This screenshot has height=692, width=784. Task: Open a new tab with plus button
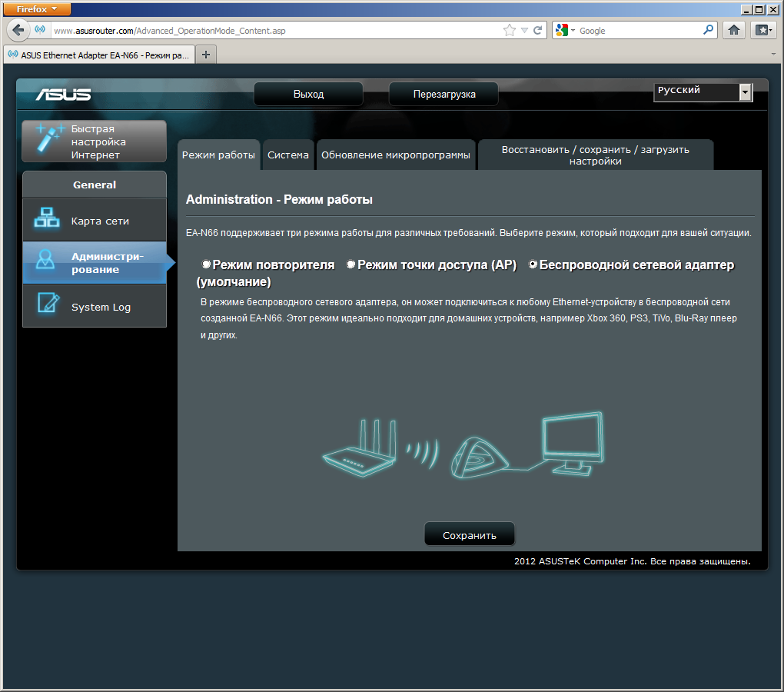pos(206,55)
